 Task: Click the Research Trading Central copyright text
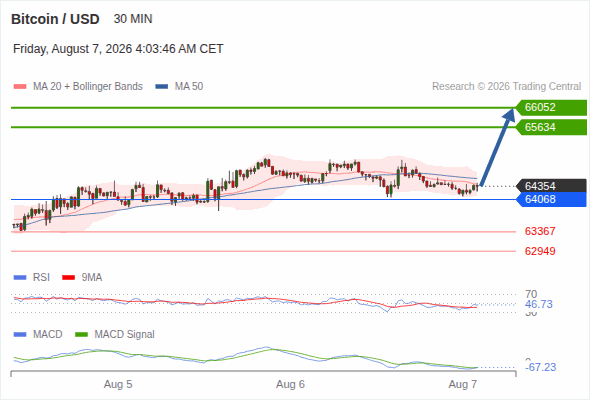coord(506,87)
